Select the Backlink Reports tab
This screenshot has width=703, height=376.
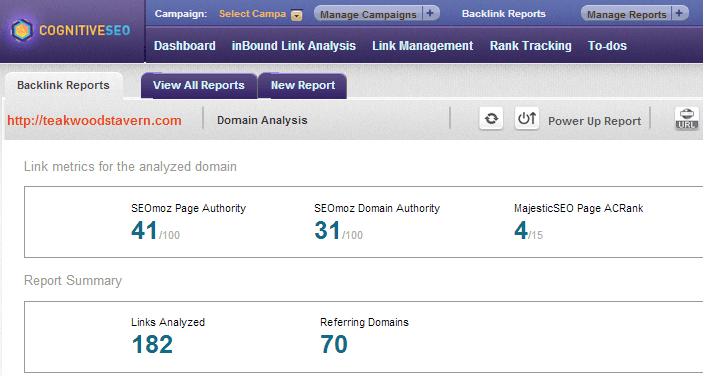pyautogui.click(x=63, y=86)
